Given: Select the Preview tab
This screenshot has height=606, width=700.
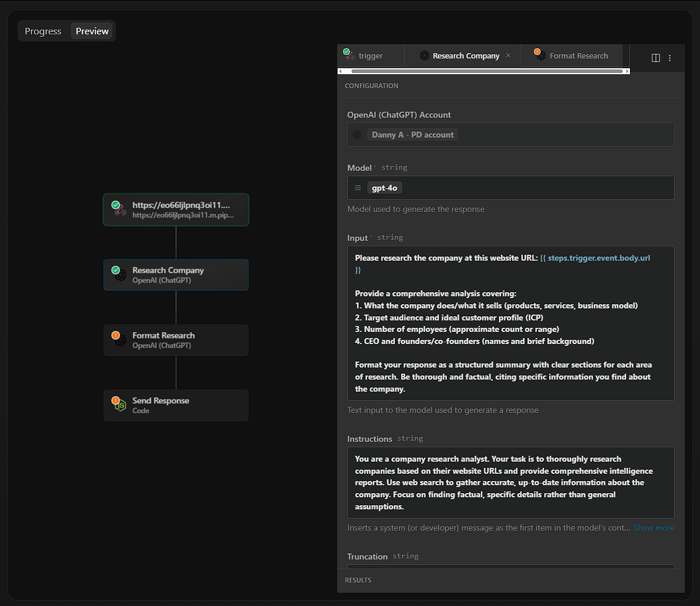Looking at the screenshot, I should tap(92, 31).
